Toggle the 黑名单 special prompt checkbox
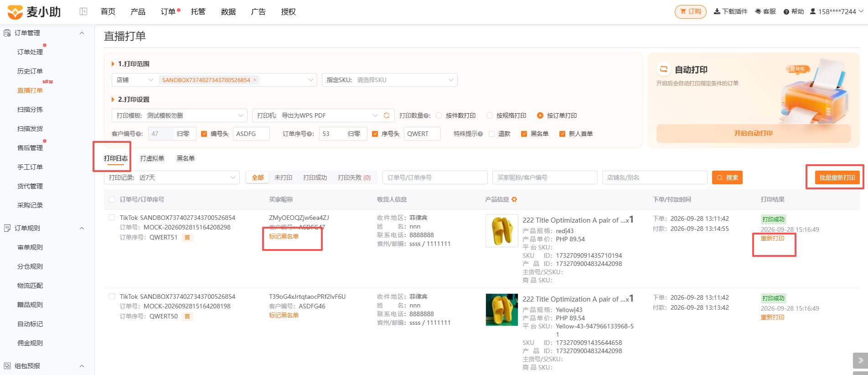 [x=524, y=134]
